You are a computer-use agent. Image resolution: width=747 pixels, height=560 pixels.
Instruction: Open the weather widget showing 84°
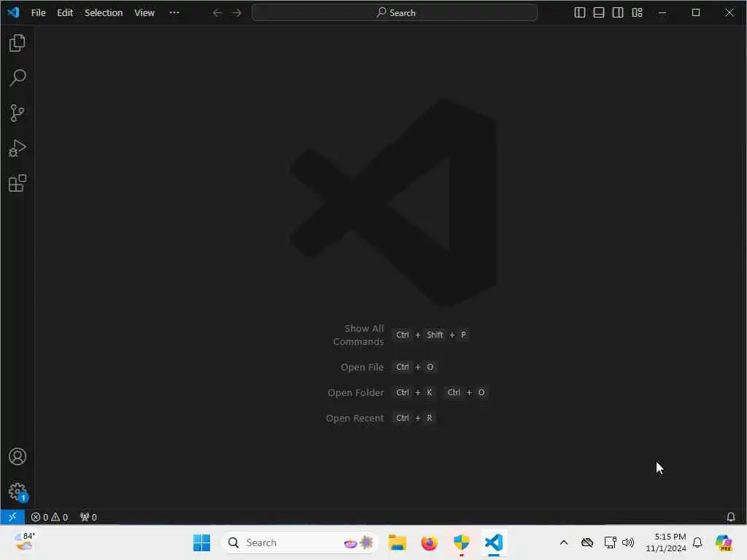24,542
